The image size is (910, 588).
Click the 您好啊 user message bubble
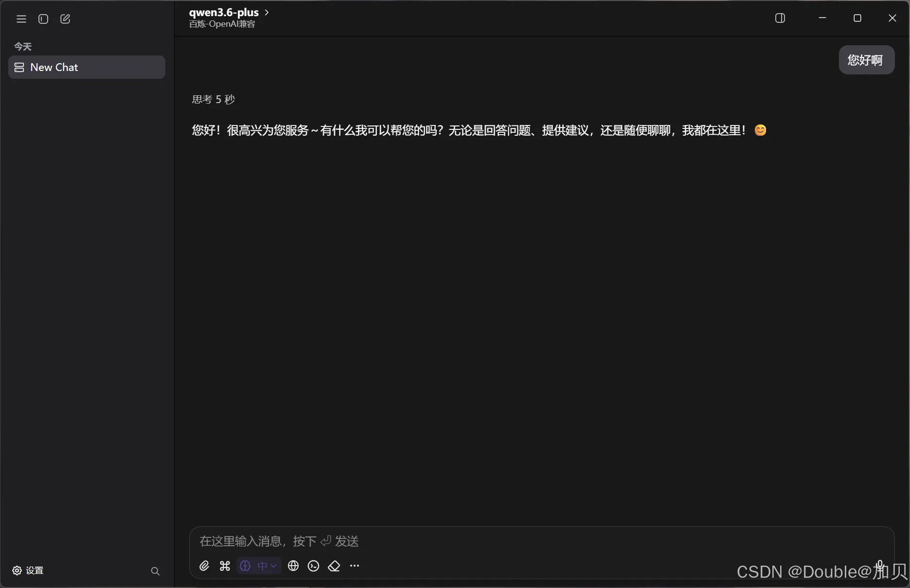point(866,60)
